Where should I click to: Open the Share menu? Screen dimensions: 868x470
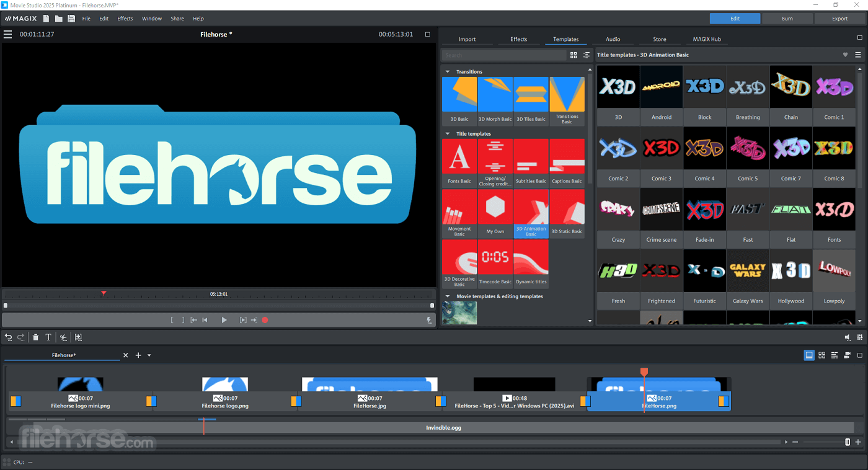pyautogui.click(x=177, y=19)
